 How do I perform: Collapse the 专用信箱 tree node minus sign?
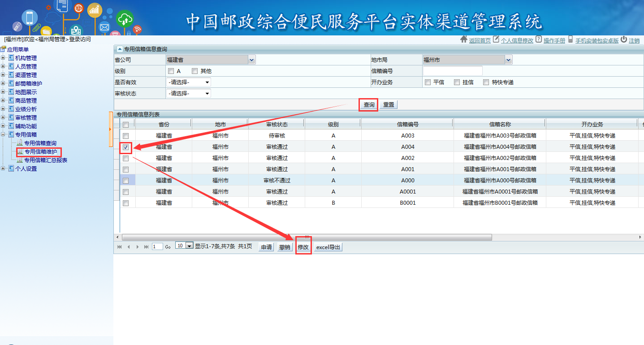pyautogui.click(x=3, y=134)
